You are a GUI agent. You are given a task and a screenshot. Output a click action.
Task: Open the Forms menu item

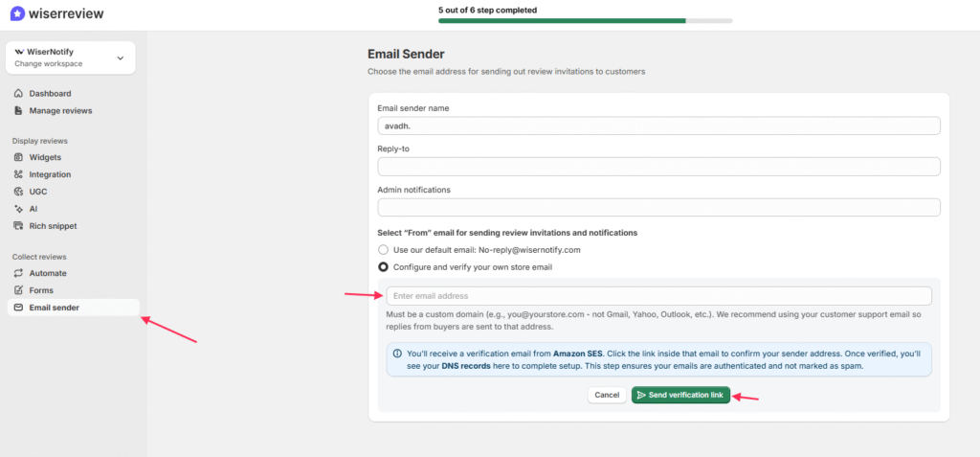pyautogui.click(x=41, y=290)
